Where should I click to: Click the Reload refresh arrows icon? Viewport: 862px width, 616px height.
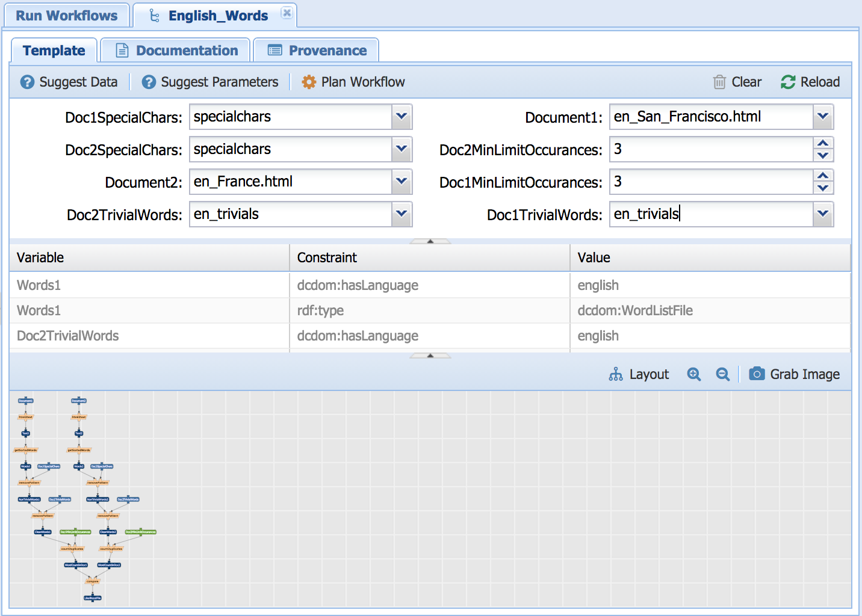[788, 82]
